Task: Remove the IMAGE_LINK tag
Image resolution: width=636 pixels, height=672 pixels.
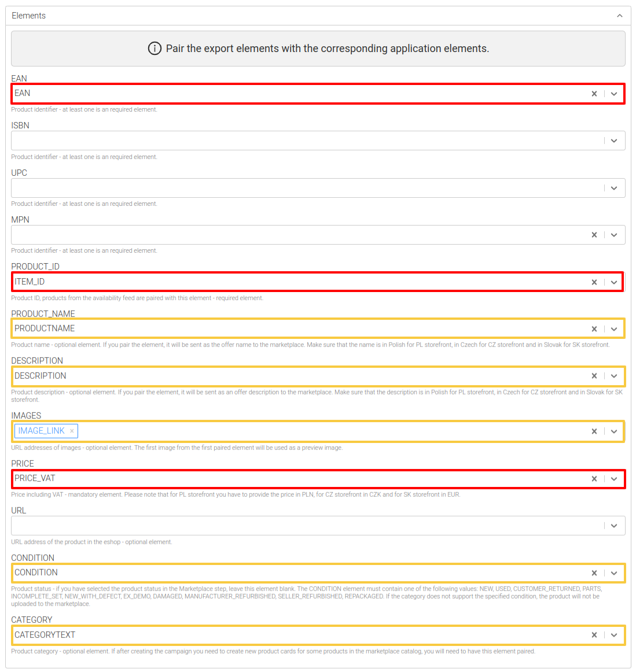Action: click(x=72, y=431)
